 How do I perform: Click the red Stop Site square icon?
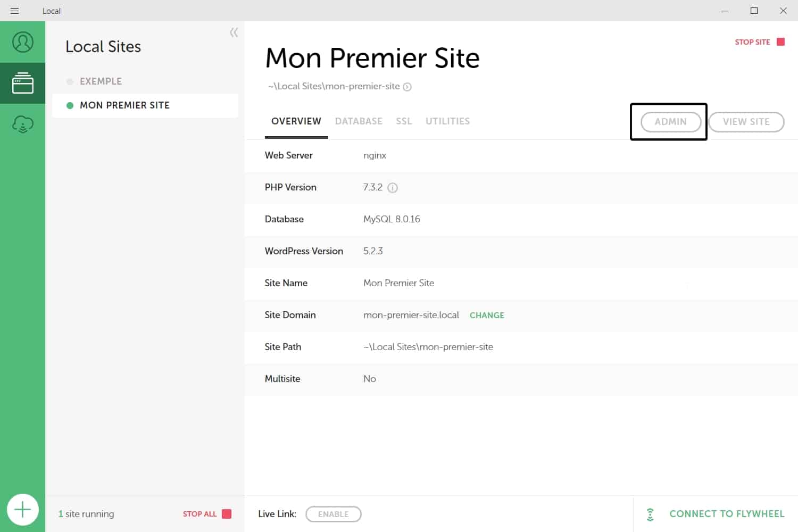780,41
